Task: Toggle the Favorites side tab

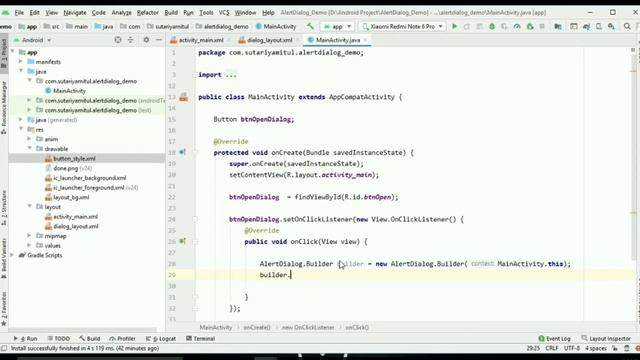Action: pyautogui.click(x=4, y=309)
